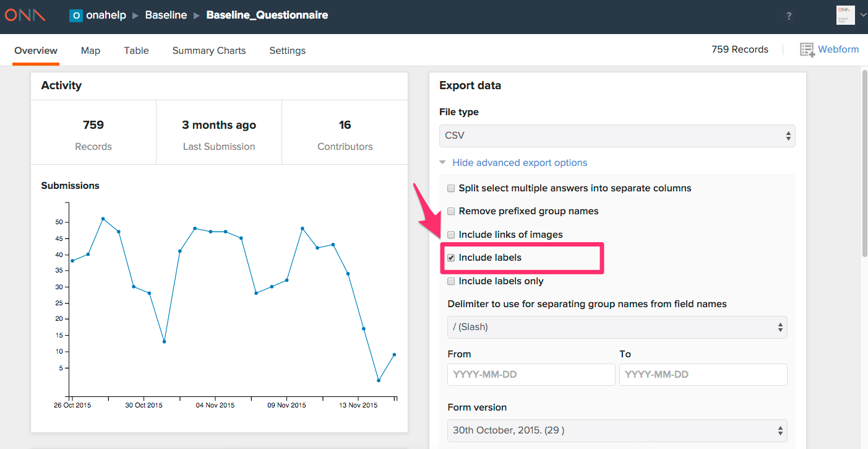Open the File type dropdown showing CSV

pyautogui.click(x=617, y=136)
